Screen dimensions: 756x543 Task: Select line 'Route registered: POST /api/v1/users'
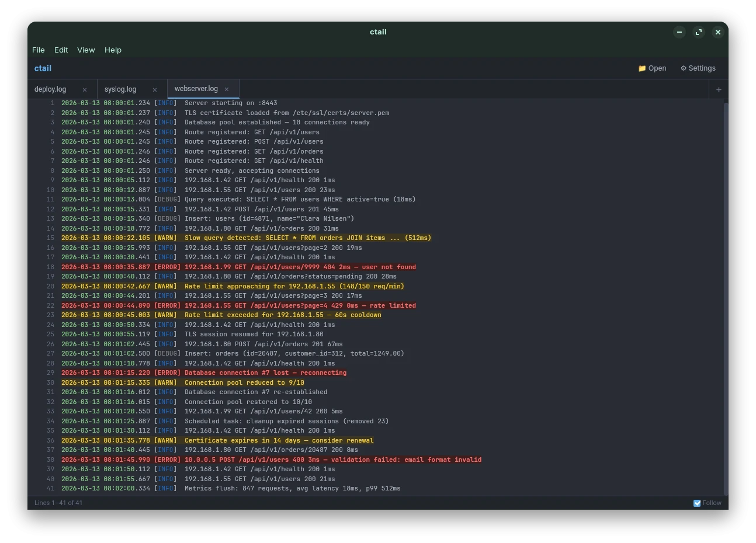tap(375, 141)
